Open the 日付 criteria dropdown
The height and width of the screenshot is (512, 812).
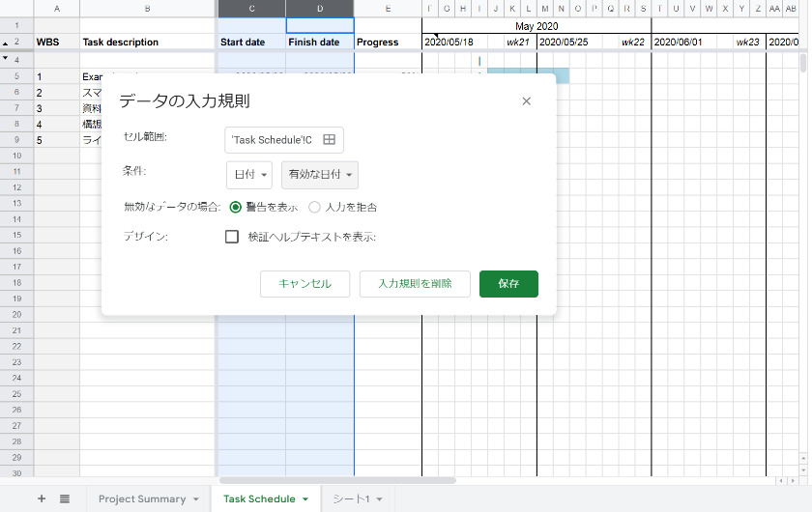coord(248,175)
